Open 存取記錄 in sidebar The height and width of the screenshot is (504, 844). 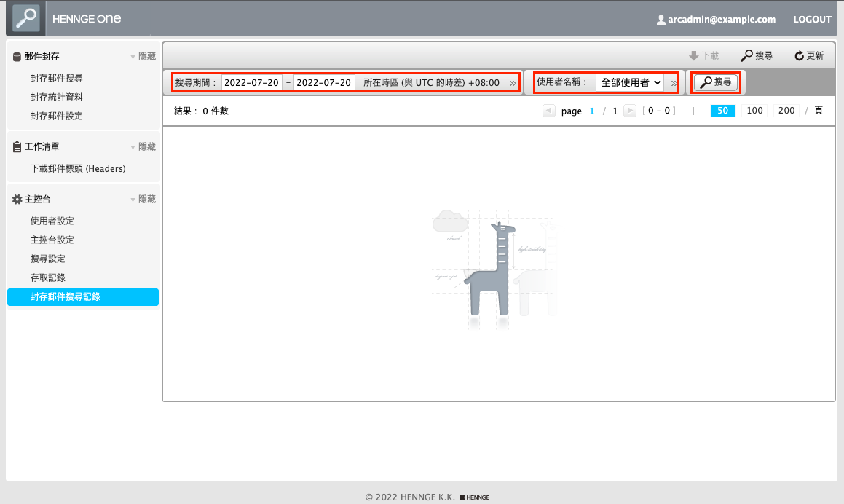48,277
